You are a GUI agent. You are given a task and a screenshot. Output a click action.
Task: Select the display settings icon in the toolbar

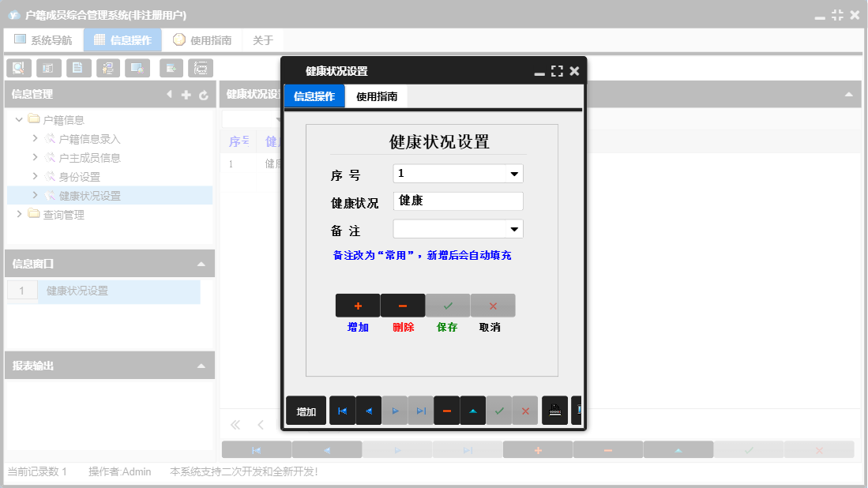tap(138, 68)
